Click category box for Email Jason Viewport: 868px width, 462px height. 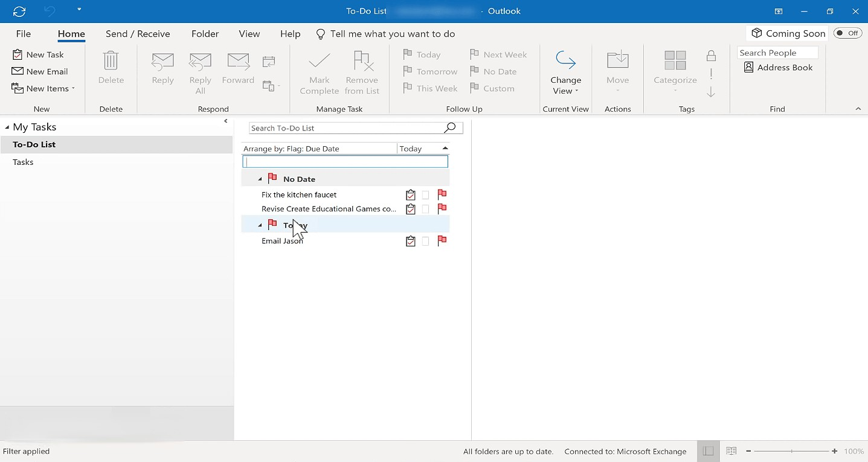point(426,241)
